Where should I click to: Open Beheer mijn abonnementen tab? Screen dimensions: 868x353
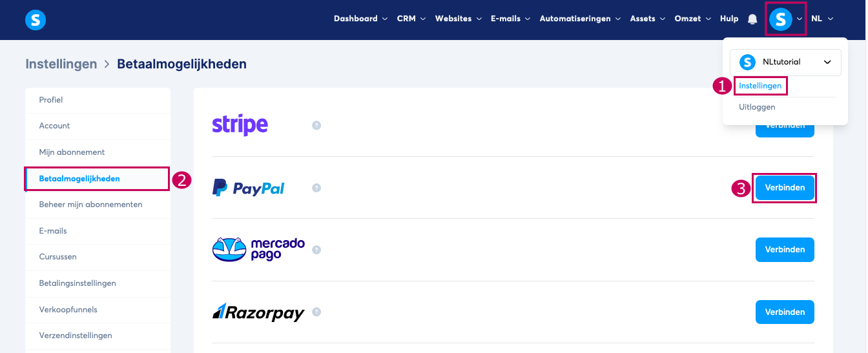[x=98, y=205]
